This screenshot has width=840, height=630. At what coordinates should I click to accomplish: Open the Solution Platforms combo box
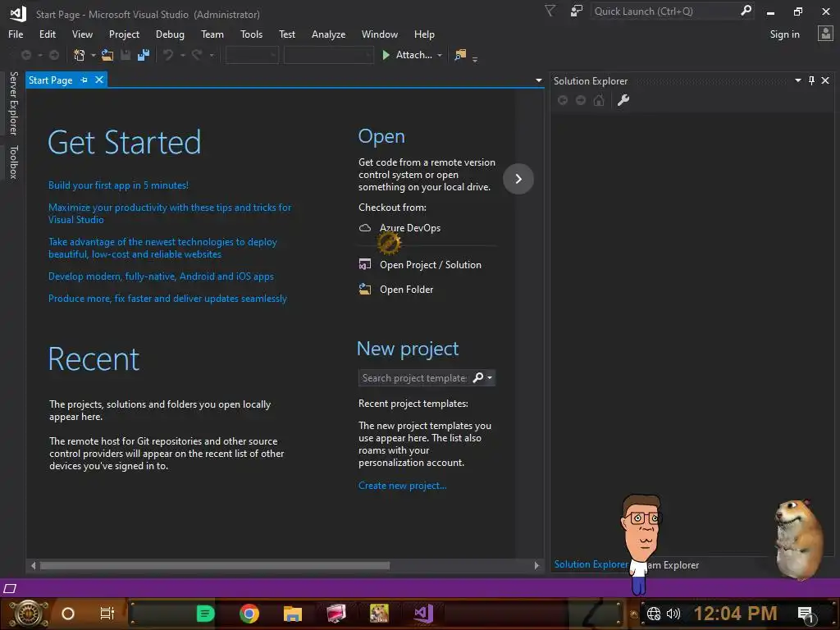[x=328, y=55]
